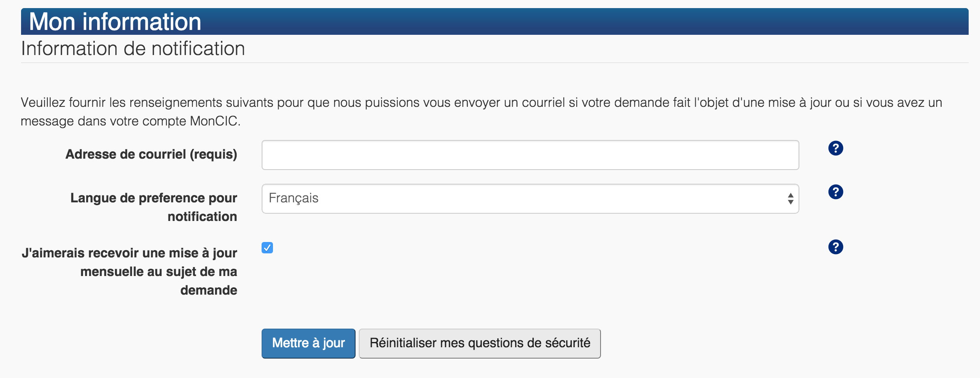The height and width of the screenshot is (378, 980).
Task: Click the word "notification" in the language label
Action: (x=202, y=217)
